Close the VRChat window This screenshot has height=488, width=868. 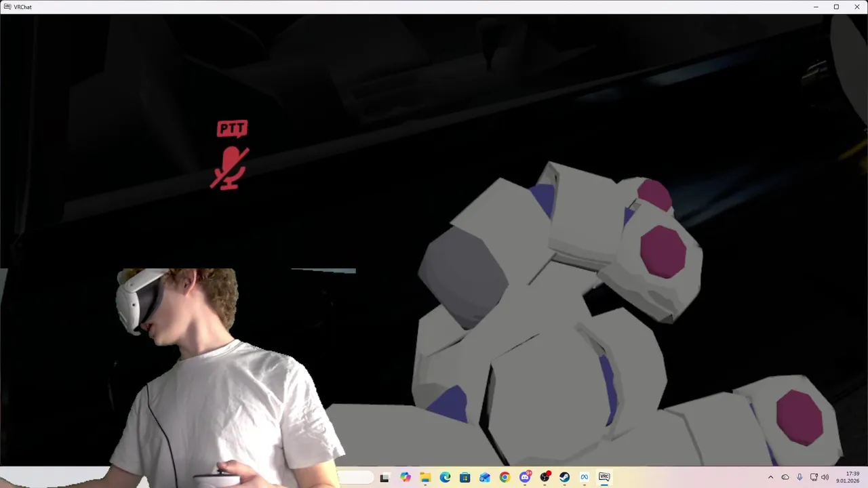[856, 7]
